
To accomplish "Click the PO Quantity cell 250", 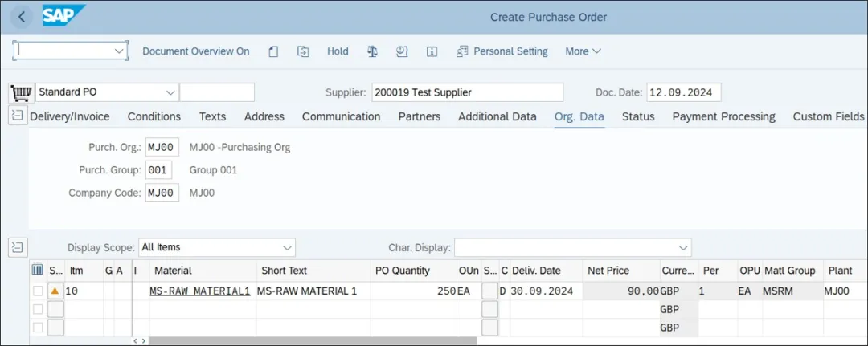I will point(414,291).
